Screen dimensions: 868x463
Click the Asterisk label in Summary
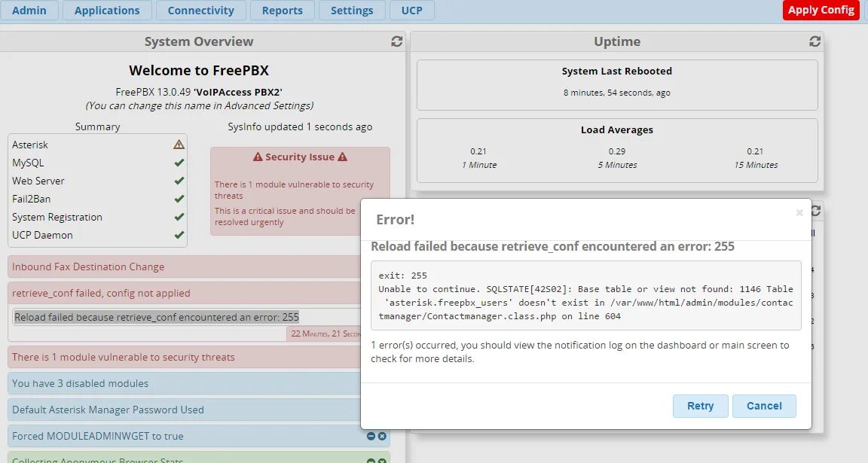click(x=30, y=145)
